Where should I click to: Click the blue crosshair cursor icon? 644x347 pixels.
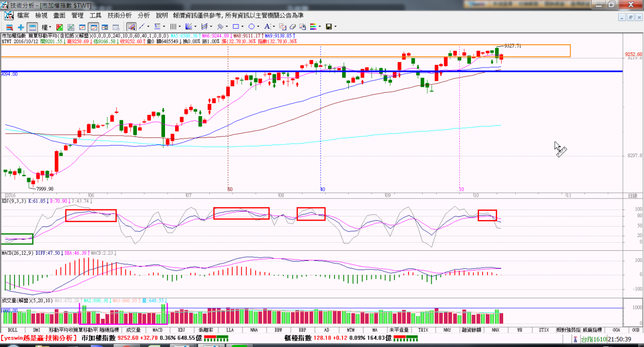(x=21, y=27)
